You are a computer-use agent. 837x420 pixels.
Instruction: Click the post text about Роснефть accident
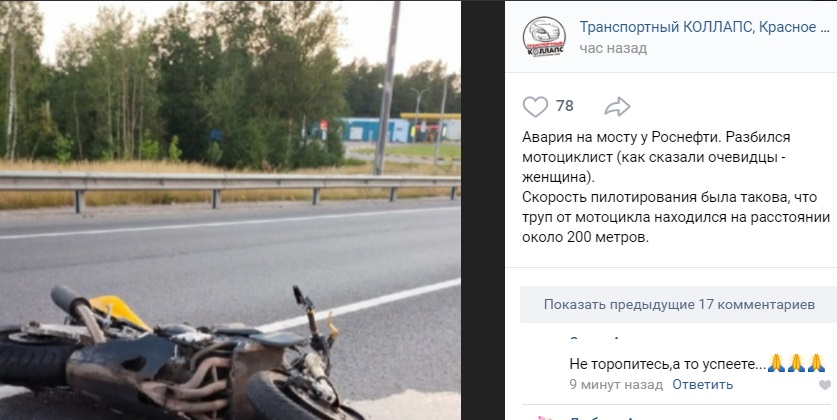click(x=676, y=187)
